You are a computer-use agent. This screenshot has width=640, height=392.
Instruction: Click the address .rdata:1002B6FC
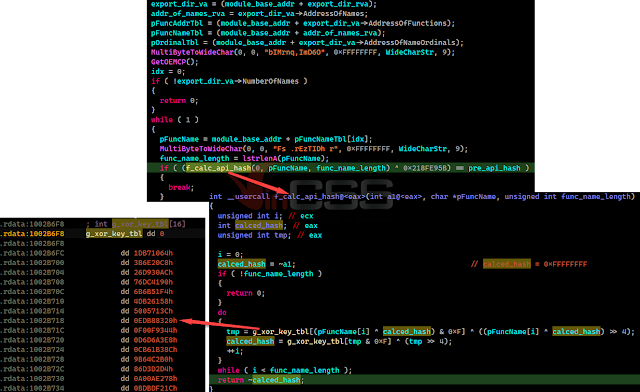tap(32, 253)
